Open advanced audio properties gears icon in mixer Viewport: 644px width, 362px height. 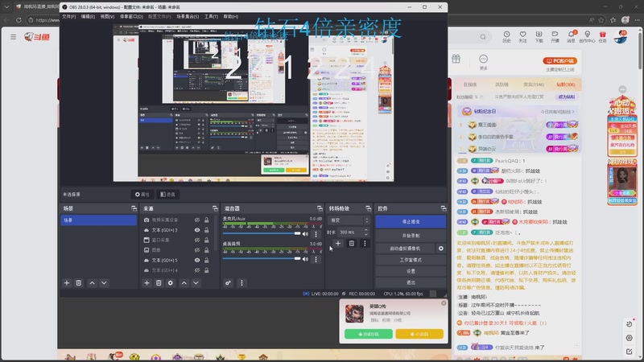pos(228,283)
